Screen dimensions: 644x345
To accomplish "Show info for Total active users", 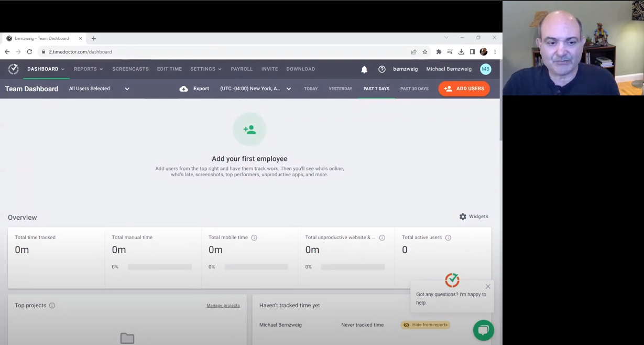I will pos(448,238).
